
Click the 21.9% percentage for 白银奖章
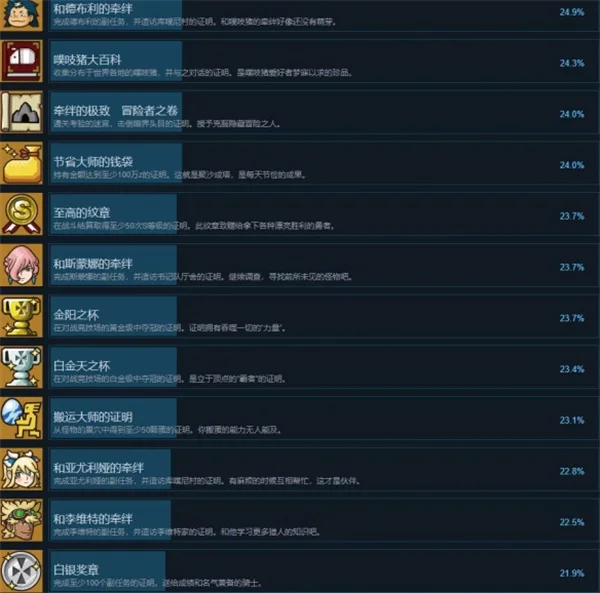coord(572,573)
